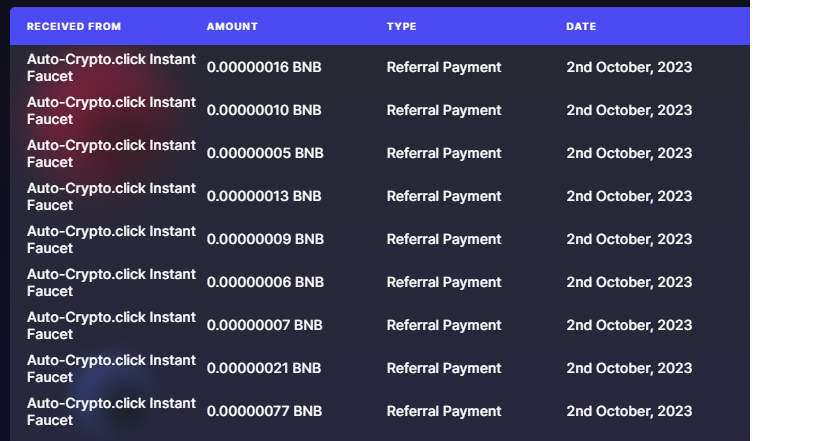This screenshot has width=818, height=441.
Task: Select the 0.00000077 BNB amount cell
Action: (264, 411)
